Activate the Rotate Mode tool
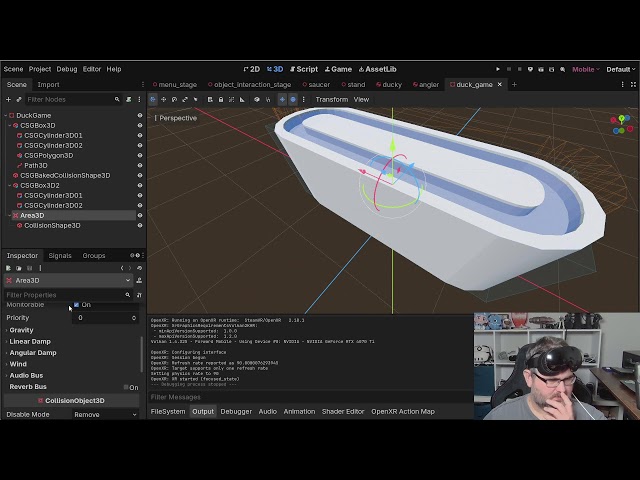Image resolution: width=640 pixels, height=480 pixels. [174, 99]
